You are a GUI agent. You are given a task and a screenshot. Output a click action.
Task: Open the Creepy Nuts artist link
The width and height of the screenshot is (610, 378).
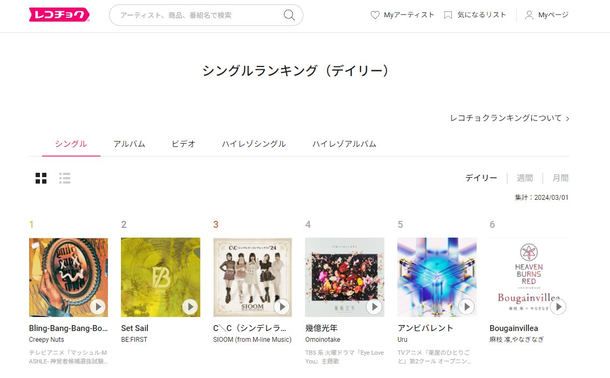click(46, 340)
